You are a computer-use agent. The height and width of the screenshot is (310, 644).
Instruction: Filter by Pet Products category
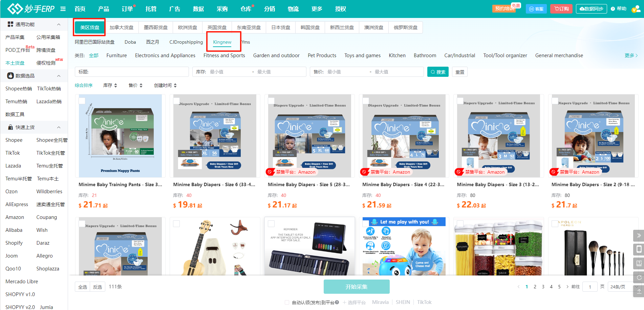click(322, 56)
